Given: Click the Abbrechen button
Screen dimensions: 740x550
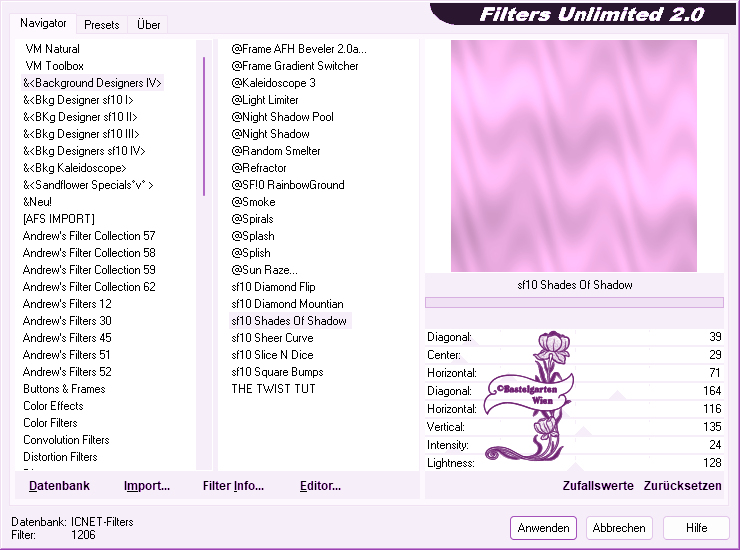Looking at the screenshot, I should [x=619, y=528].
